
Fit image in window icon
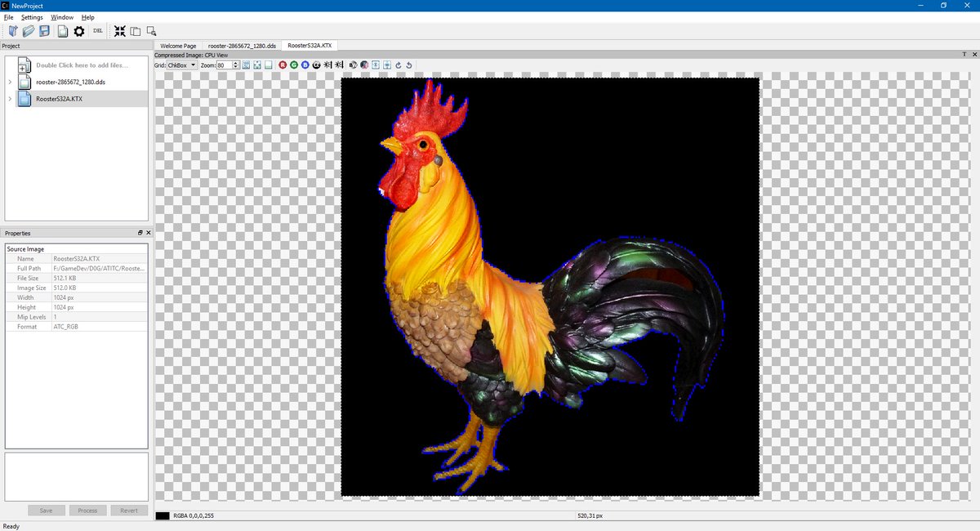(x=256, y=65)
